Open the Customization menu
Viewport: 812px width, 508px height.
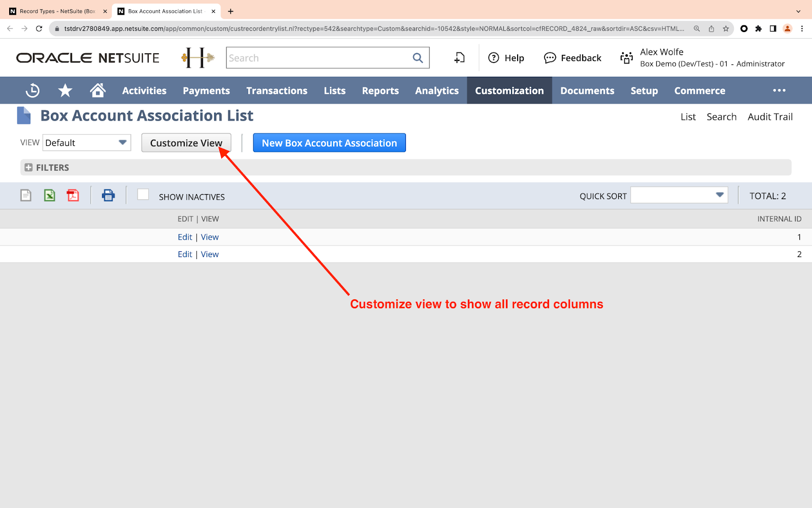click(509, 90)
